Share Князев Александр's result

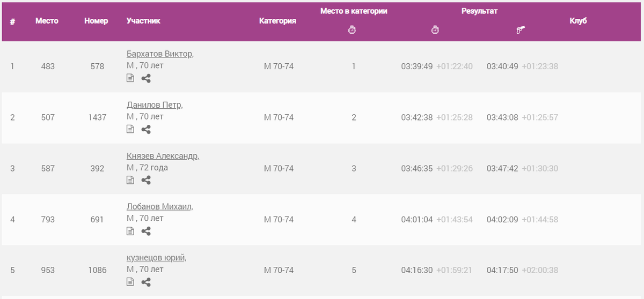point(145,180)
